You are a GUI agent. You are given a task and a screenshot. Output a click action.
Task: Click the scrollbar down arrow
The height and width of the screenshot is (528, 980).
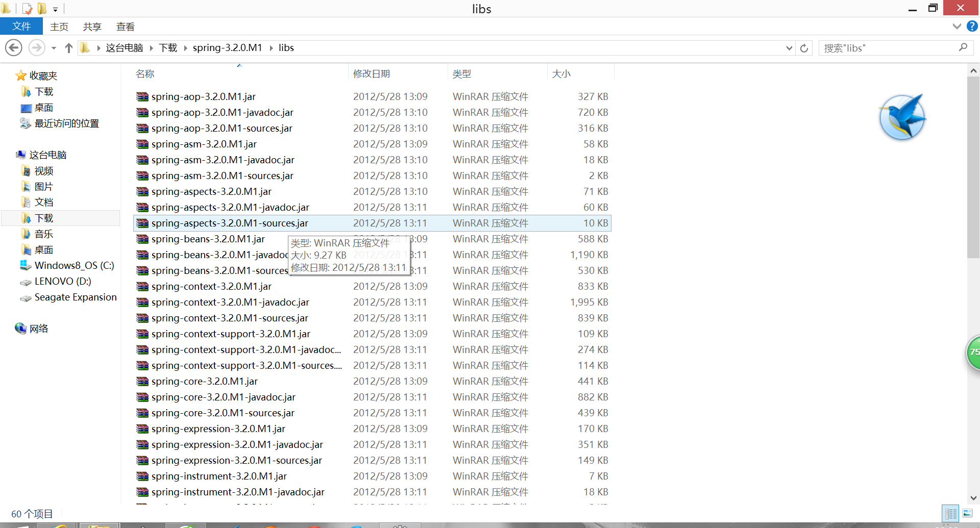click(x=973, y=498)
